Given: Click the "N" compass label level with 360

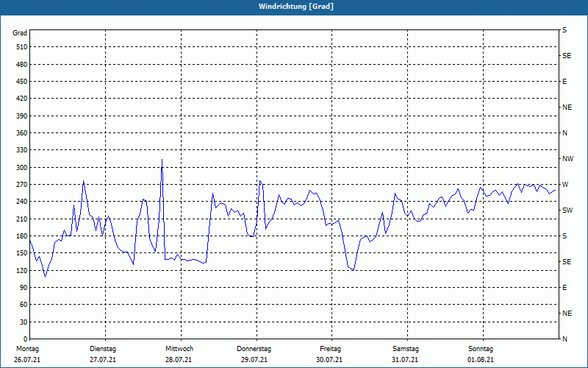Looking at the screenshot, I should click(564, 133).
